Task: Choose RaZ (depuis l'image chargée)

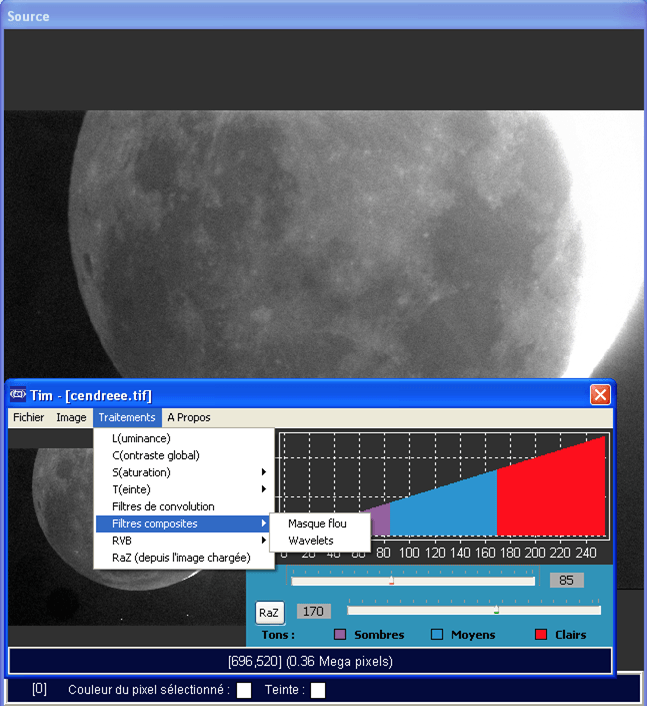Action: coord(184,558)
